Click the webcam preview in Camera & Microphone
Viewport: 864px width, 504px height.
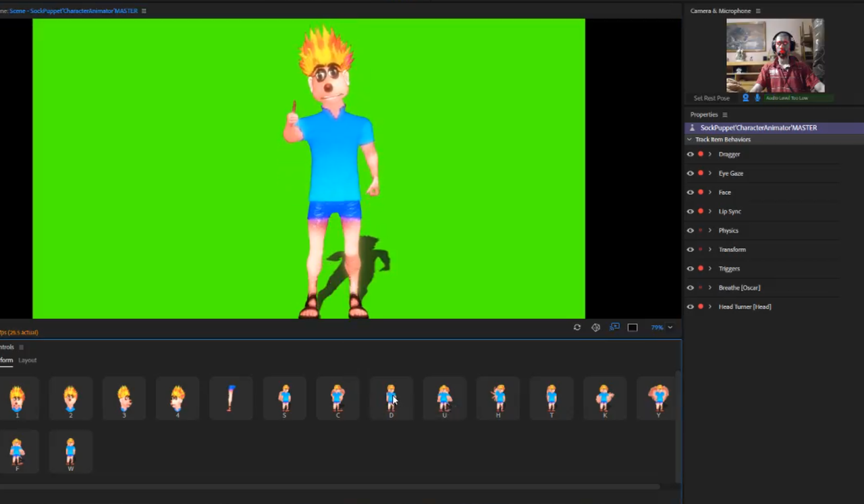[x=775, y=55]
